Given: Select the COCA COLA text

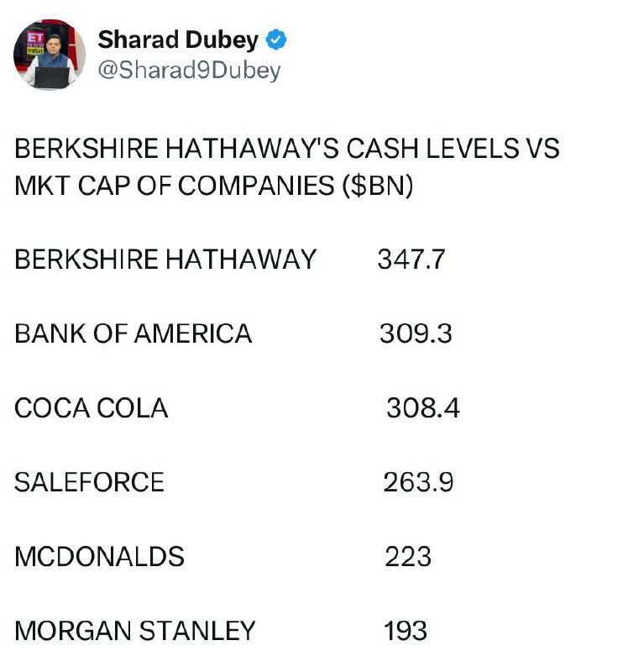Looking at the screenshot, I should click(92, 407).
